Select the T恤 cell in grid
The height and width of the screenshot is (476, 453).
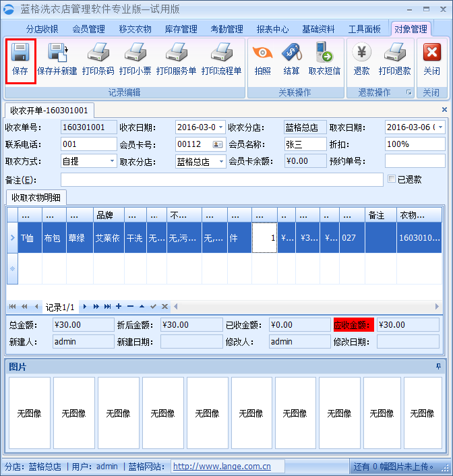pyautogui.click(x=30, y=238)
